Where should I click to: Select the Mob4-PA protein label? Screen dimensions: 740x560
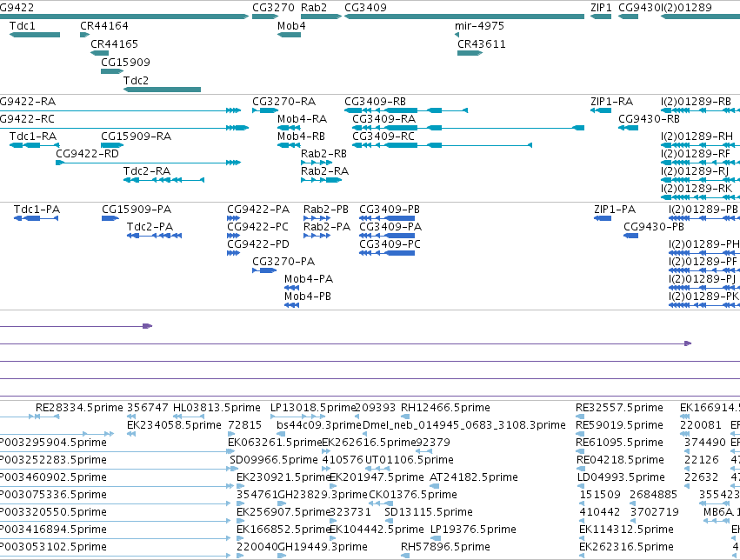(x=309, y=279)
